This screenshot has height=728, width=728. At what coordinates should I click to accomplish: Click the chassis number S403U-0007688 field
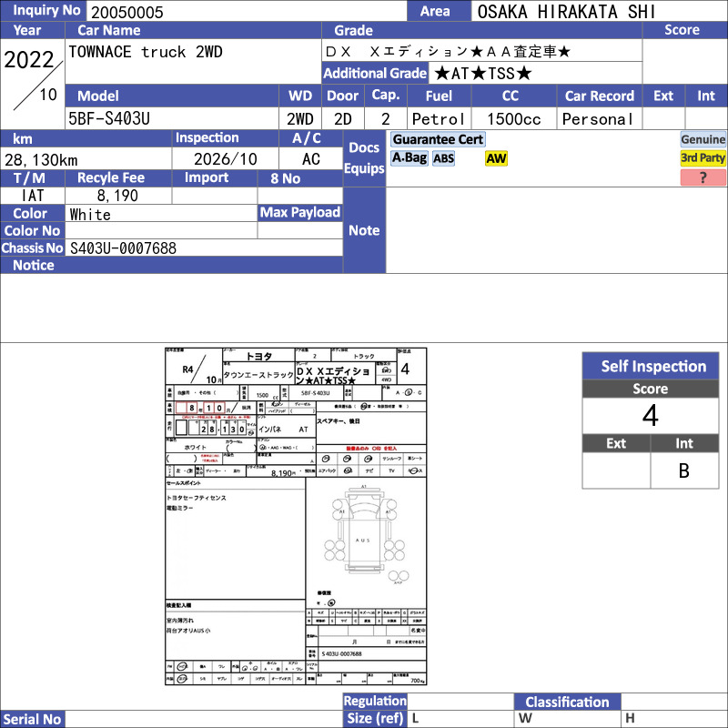204,248
